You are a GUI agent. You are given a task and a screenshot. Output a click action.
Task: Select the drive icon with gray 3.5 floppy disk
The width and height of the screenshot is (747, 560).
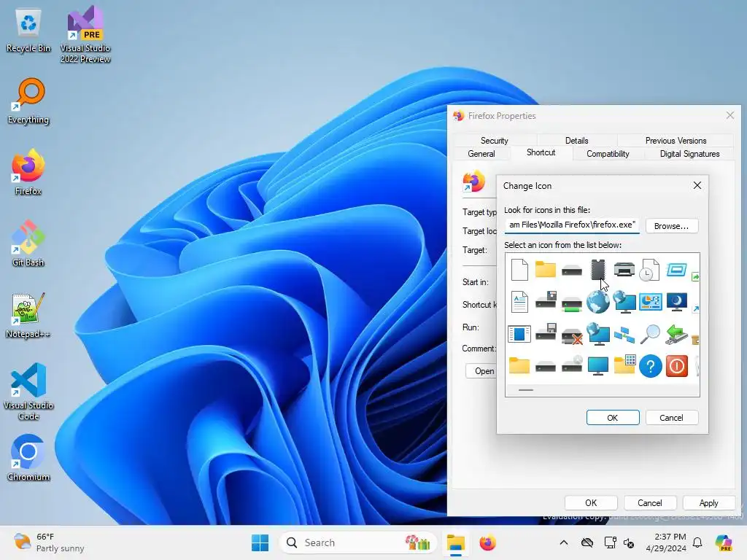click(546, 332)
